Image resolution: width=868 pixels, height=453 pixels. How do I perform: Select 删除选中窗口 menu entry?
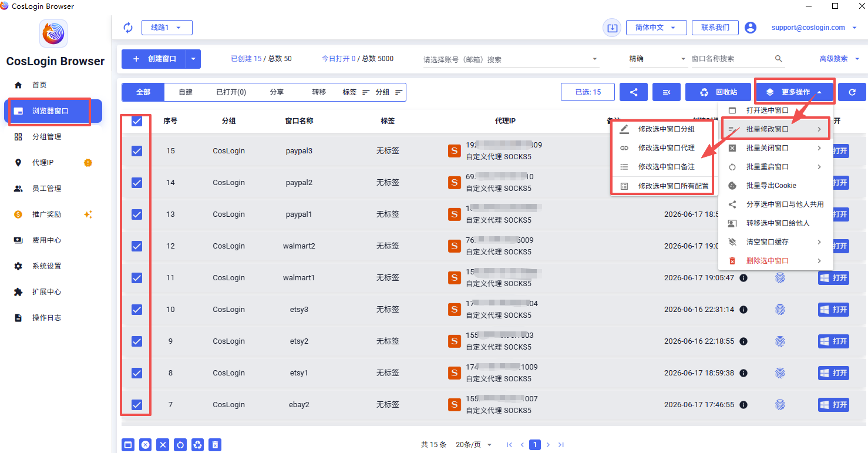tap(776, 261)
